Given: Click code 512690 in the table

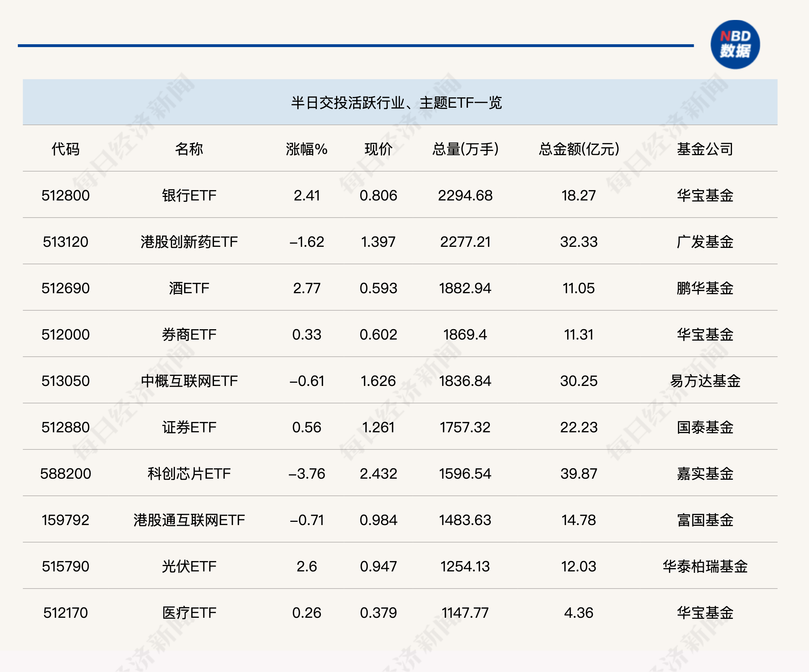Looking at the screenshot, I should 66,288.
